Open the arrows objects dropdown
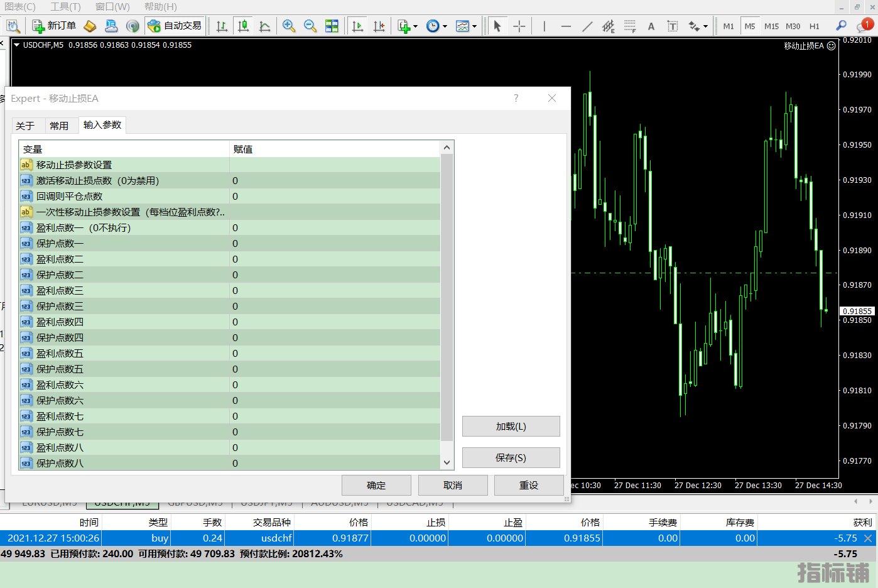 698,26
